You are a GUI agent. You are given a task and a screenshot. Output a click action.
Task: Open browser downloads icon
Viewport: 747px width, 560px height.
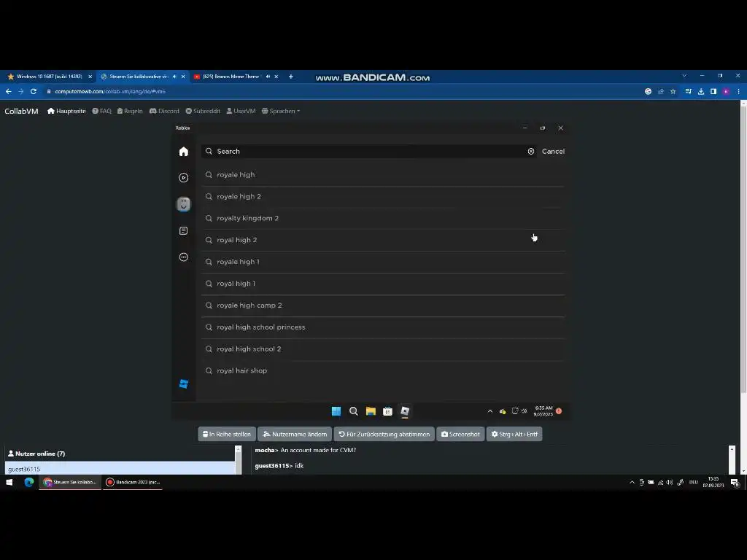[x=701, y=91]
